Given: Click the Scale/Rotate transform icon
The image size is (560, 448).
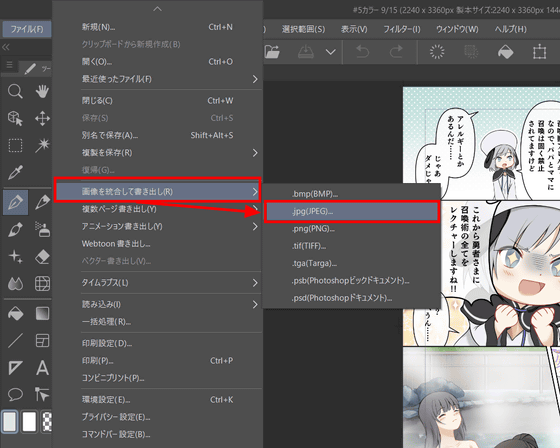Looking at the screenshot, I should [539, 52].
